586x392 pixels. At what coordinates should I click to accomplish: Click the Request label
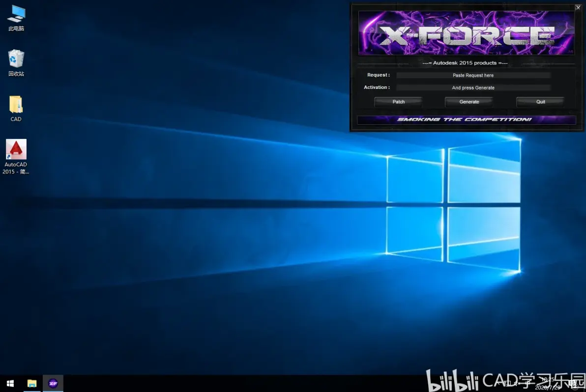tap(378, 75)
